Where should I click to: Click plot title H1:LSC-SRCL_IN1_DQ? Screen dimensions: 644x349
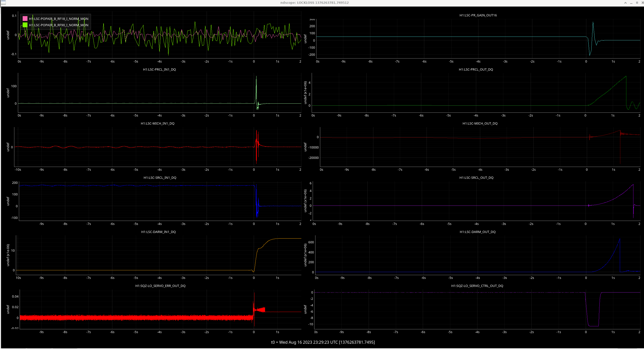160,178
